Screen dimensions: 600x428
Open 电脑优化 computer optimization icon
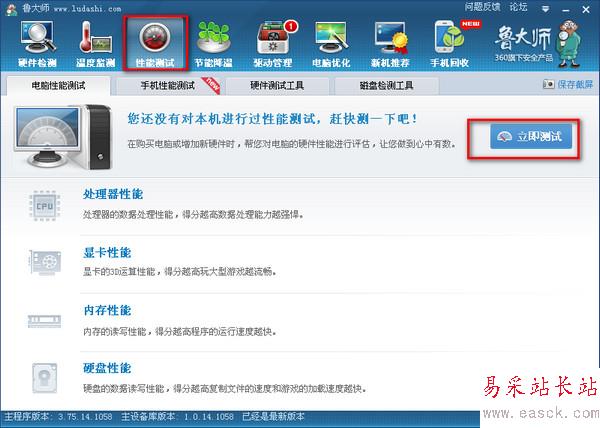point(331,44)
